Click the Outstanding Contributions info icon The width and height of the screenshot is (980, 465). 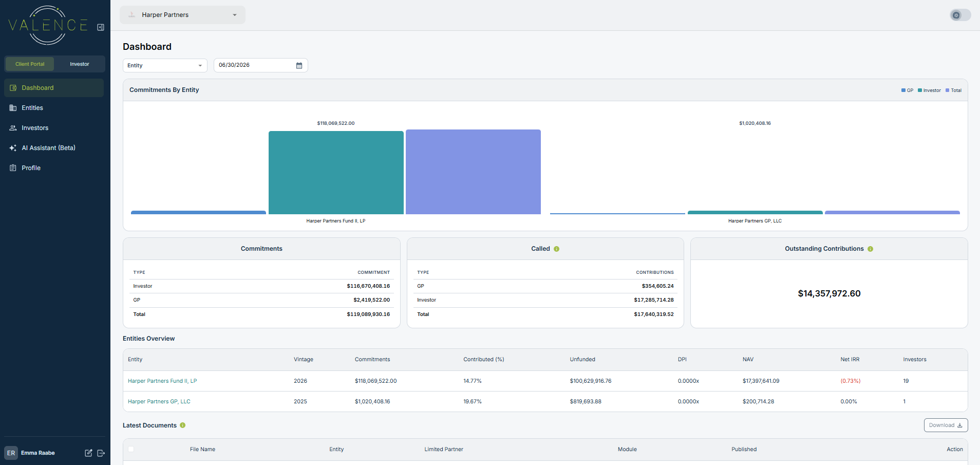[870, 249]
